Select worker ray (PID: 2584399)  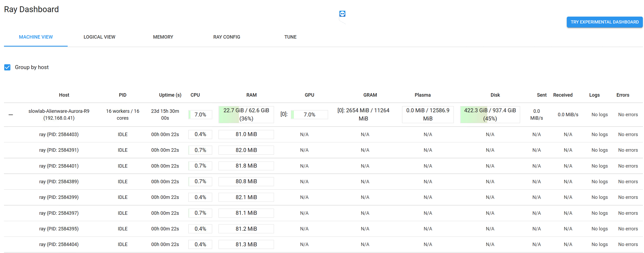(59, 197)
